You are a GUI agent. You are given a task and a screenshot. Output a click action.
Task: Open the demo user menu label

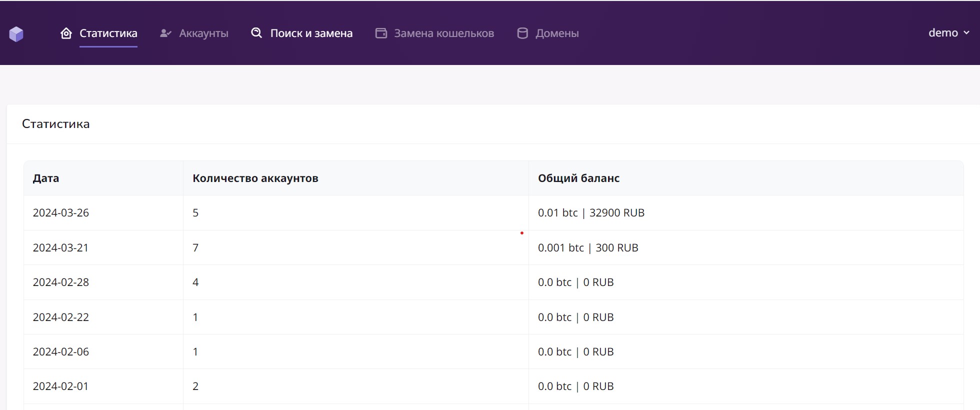pos(942,33)
